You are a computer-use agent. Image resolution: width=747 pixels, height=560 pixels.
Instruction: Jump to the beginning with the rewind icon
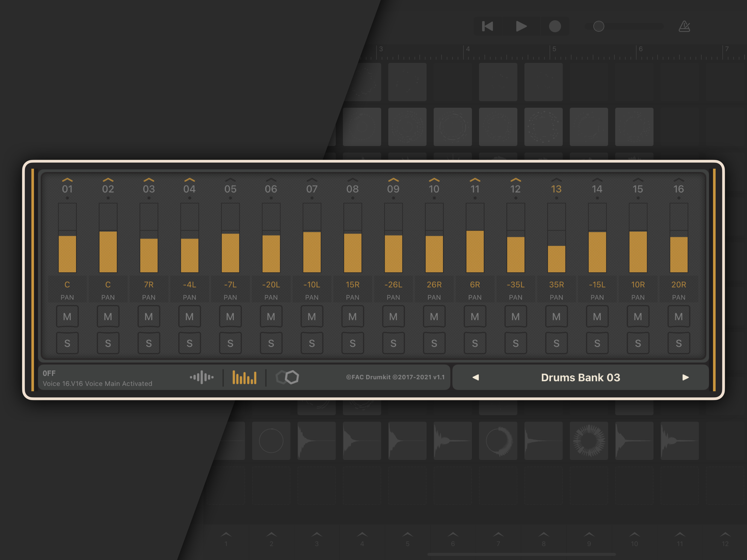pos(487,26)
